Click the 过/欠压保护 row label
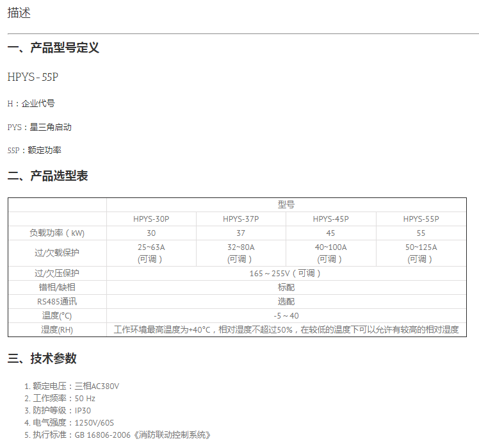479x448 pixels. tap(57, 274)
